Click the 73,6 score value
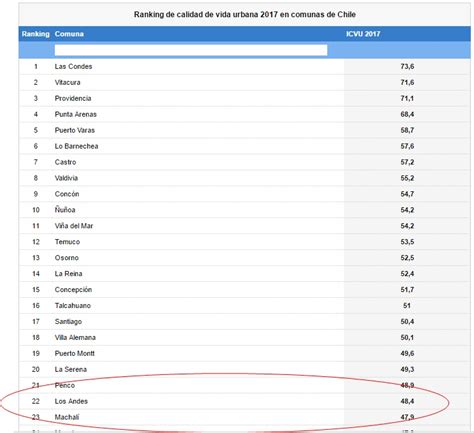 tap(407, 66)
